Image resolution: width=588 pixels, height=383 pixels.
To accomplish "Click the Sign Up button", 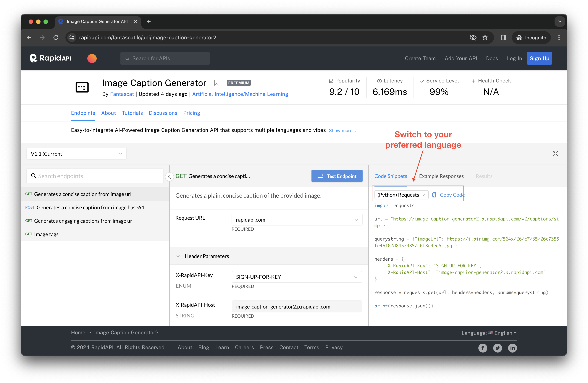I will click(539, 58).
